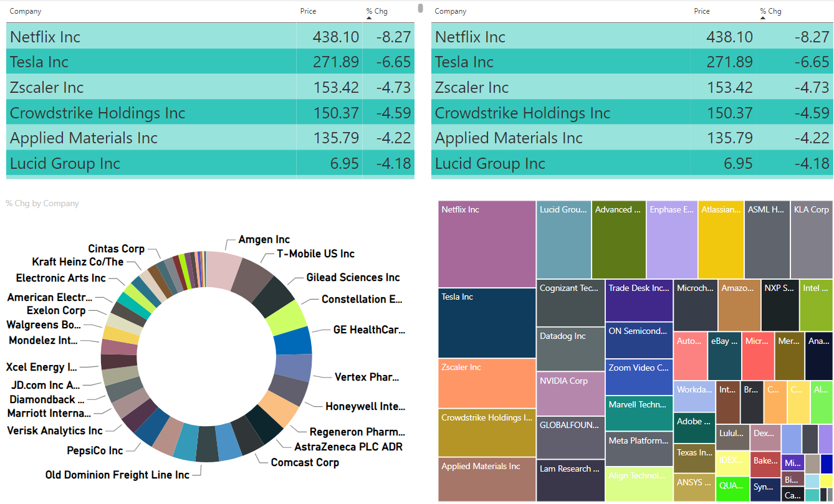Click '% Chg by Company' chart title
Screen dimensions: 834x504
(x=42, y=203)
